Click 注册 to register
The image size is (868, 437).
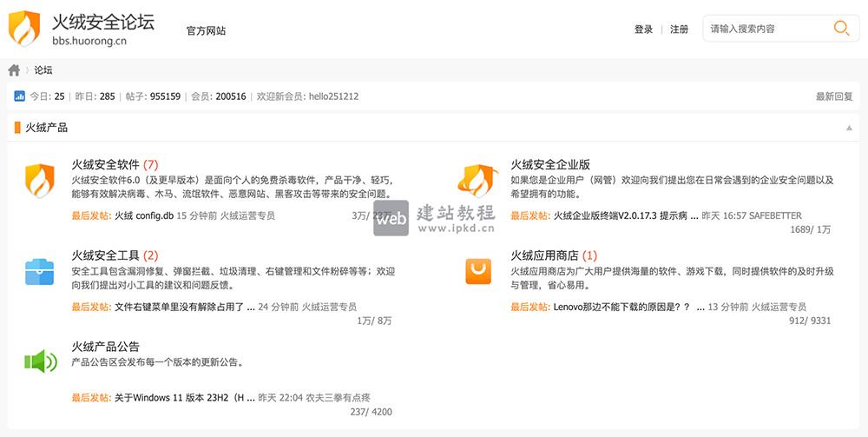point(680,30)
